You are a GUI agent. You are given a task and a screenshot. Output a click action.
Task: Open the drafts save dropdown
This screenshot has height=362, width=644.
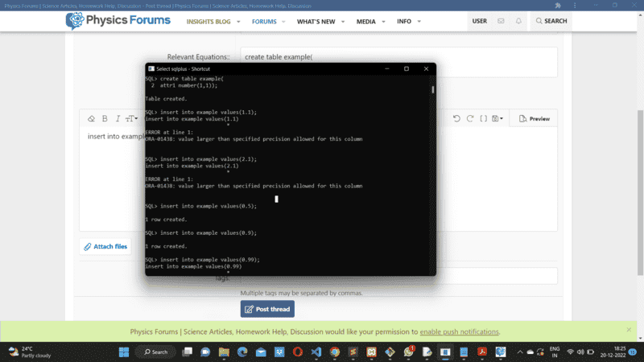[x=497, y=118]
